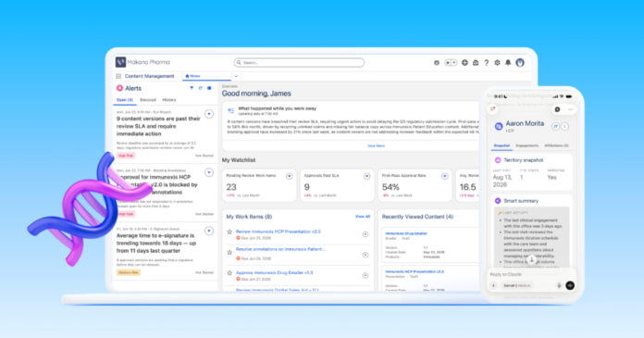Open the notifications bell icon
The image size is (644, 338).
click(x=508, y=62)
